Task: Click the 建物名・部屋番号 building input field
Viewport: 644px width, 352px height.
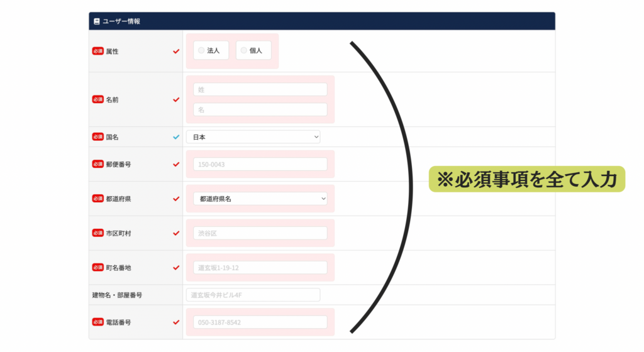Action: coord(253,295)
